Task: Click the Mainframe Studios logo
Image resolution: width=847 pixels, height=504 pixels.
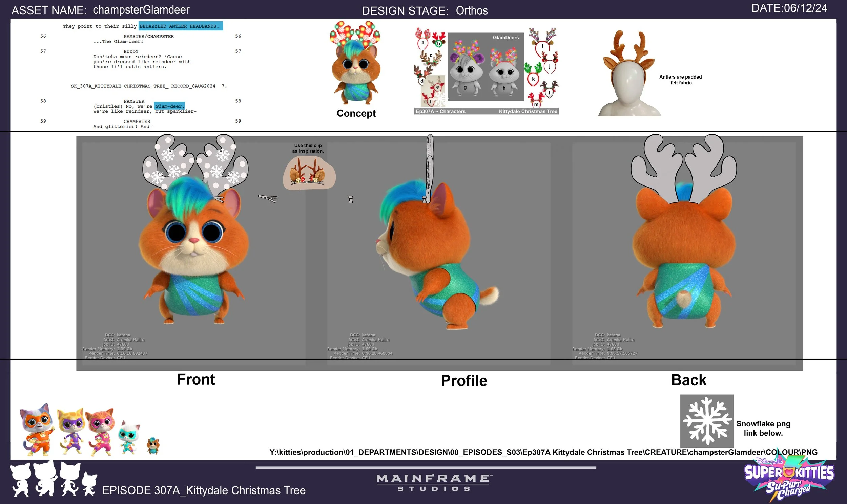Action: tap(434, 483)
